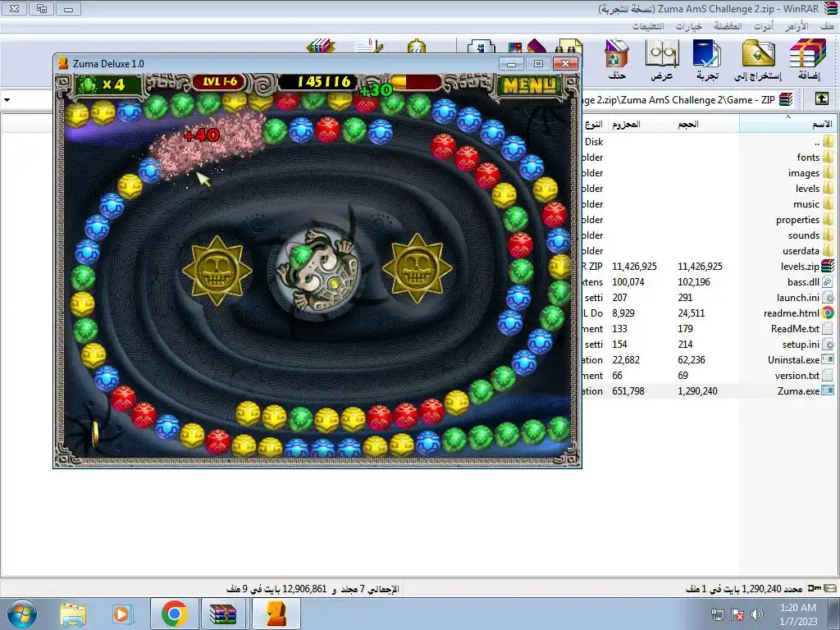Select the setup.ini file icon
Viewport: 840px width, 630px height.
[x=829, y=344]
